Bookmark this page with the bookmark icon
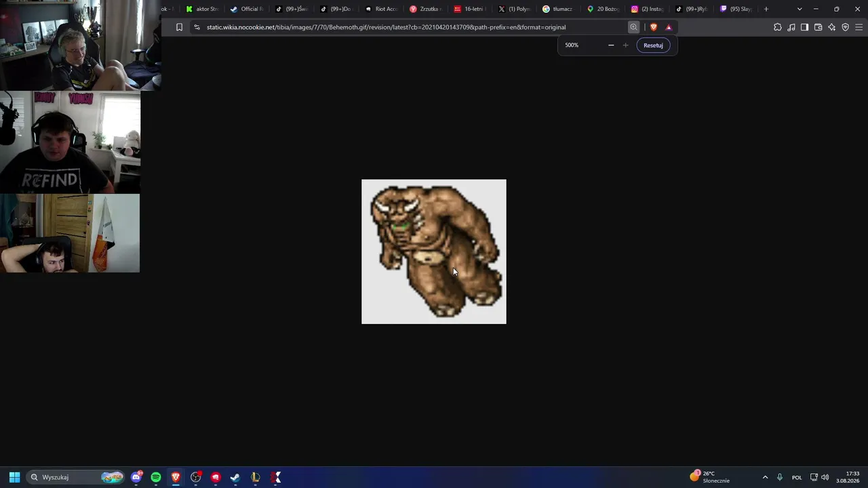Screen dimensions: 868x488 click(179, 27)
